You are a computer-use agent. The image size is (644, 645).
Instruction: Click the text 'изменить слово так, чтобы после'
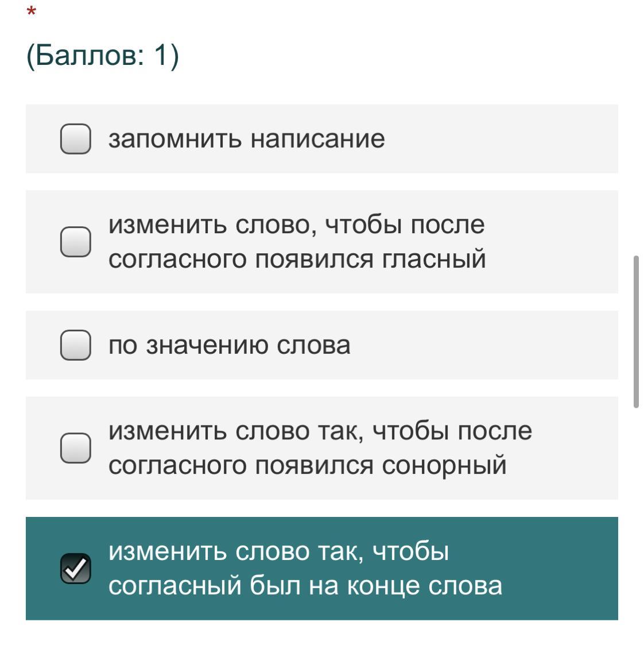pos(320,431)
